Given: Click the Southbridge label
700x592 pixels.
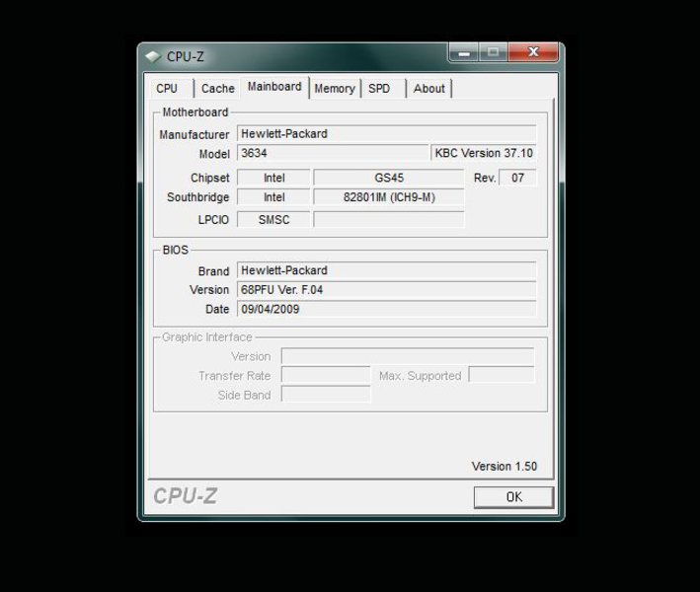Looking at the screenshot, I should coord(197,197).
